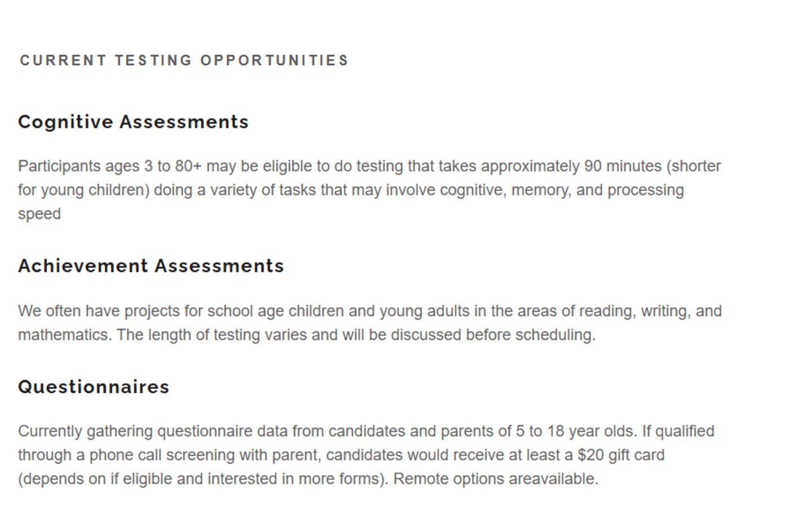The width and height of the screenshot is (812, 508).
Task: Click the '$20 gift card' text
Action: tap(621, 455)
